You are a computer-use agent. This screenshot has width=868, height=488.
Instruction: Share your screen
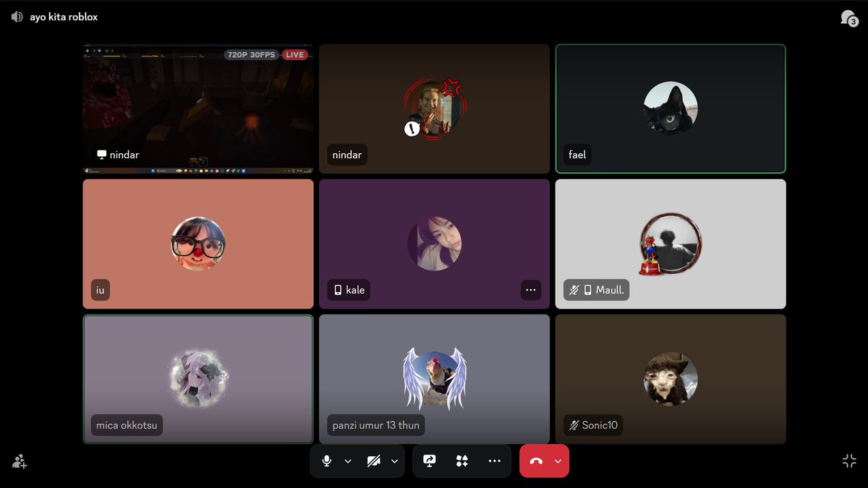430,461
